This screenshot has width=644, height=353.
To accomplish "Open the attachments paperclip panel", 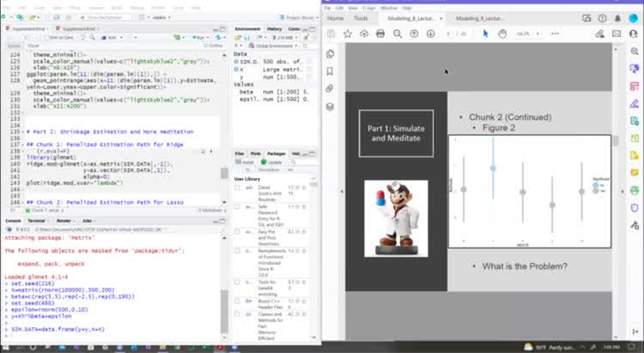I will [330, 88].
